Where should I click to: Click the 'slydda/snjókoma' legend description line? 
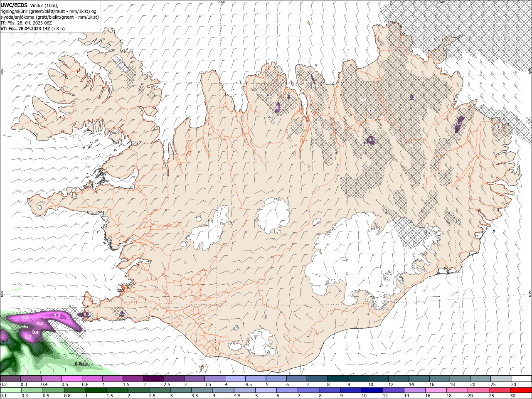click(49, 17)
